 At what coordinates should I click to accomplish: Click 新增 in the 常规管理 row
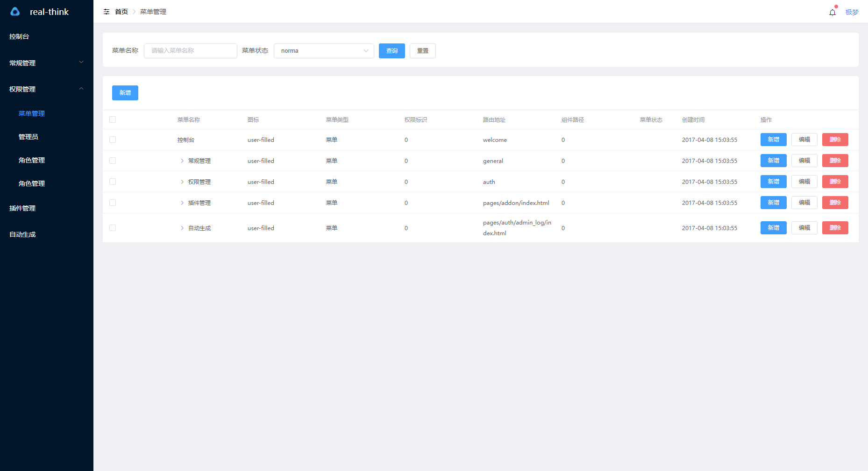pos(774,161)
